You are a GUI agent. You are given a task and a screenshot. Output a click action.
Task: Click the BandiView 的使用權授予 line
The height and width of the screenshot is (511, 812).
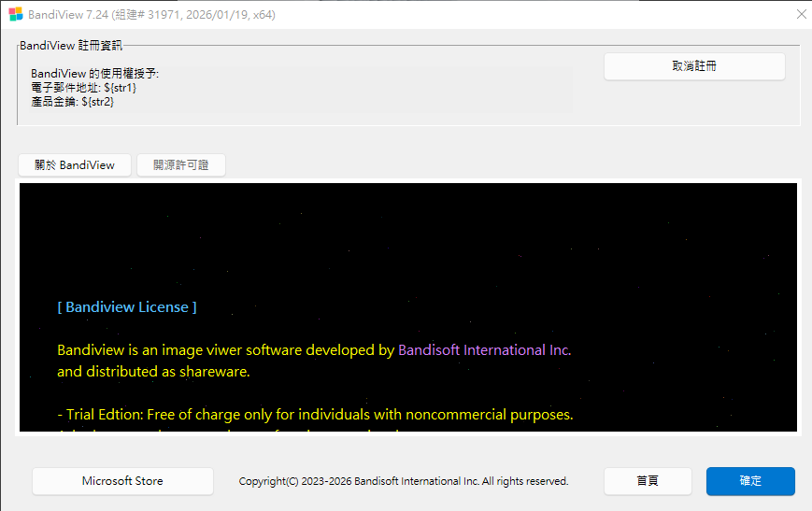tap(95, 73)
